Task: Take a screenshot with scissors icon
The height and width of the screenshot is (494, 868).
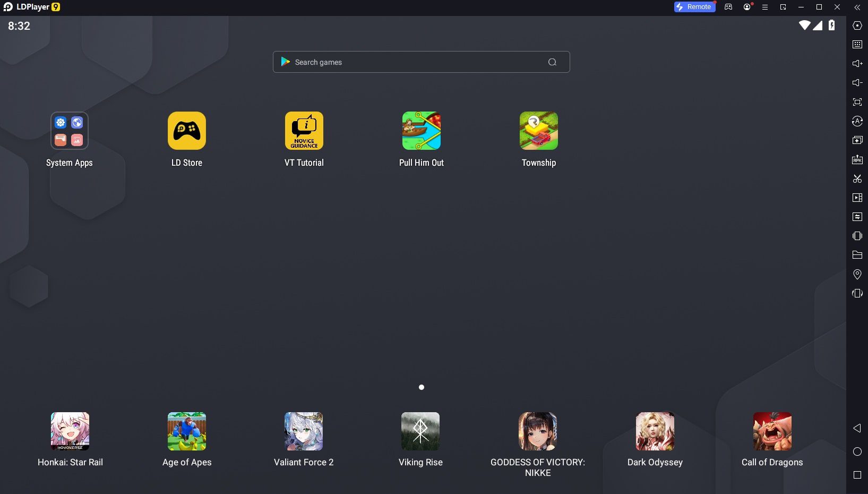Action: 857,178
